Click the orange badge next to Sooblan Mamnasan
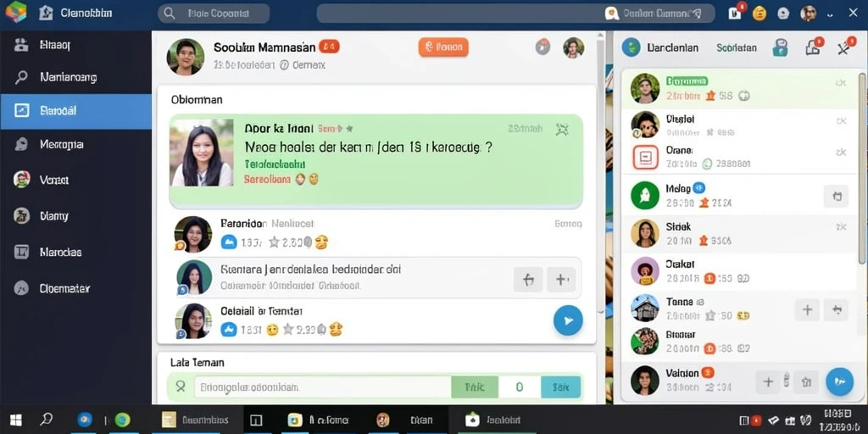 click(x=329, y=47)
